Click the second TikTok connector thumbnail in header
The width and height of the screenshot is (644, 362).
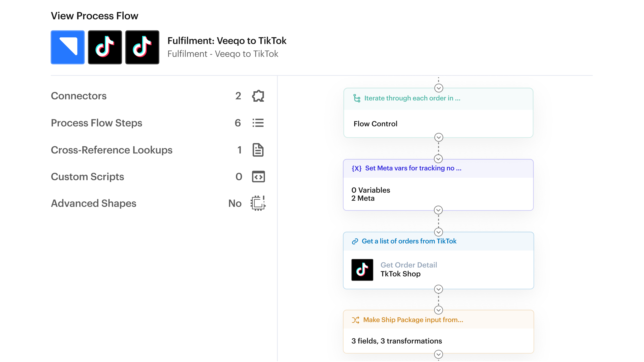click(142, 47)
